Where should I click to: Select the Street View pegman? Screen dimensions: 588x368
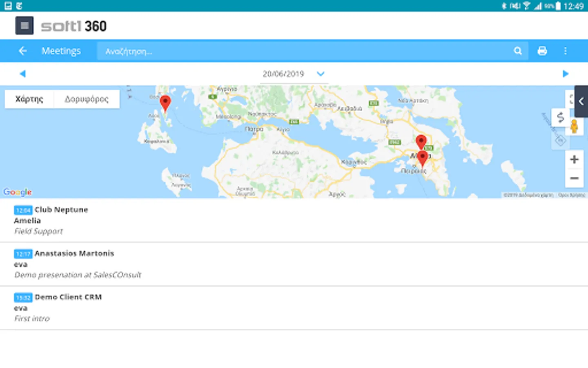[574, 126]
